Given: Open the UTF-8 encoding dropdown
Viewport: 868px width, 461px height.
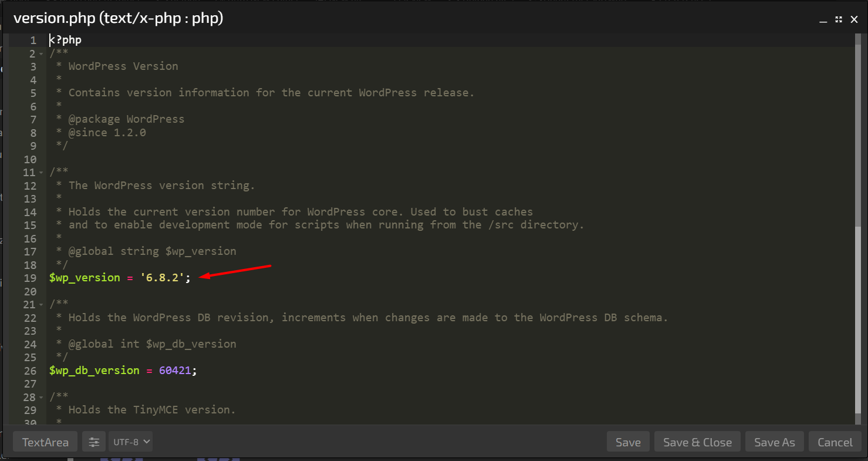Looking at the screenshot, I should pyautogui.click(x=130, y=442).
